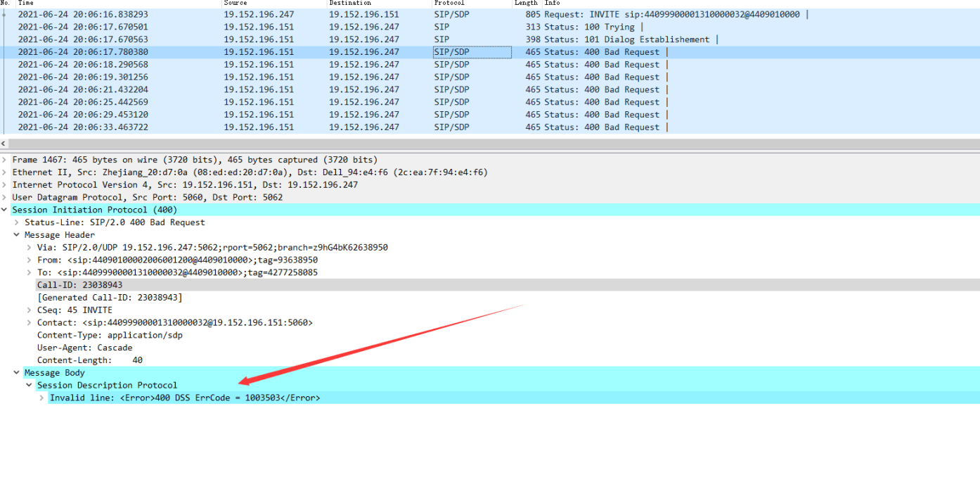Select the 101 Dialog Establishement packet

(352, 39)
